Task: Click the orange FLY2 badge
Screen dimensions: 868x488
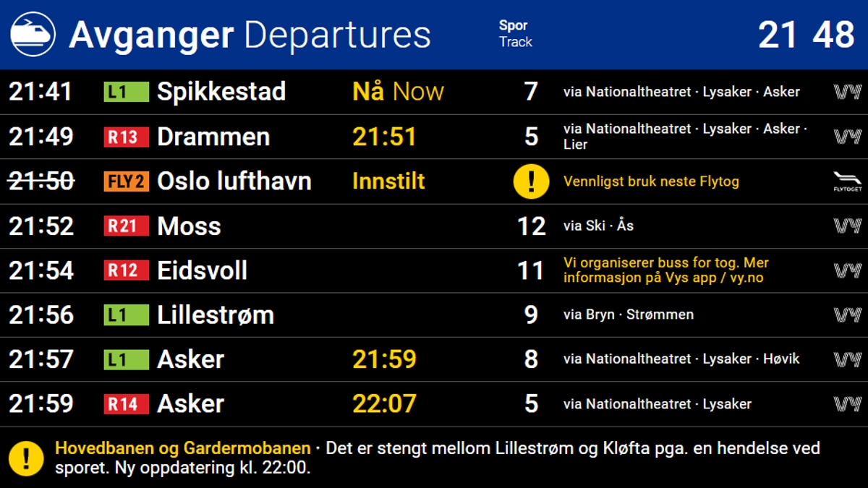Action: [126, 181]
